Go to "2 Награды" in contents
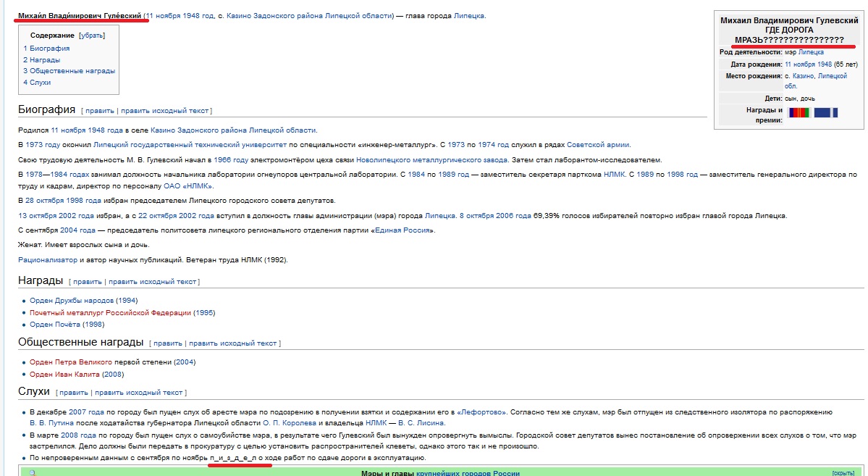This screenshot has width=868, height=476. pos(41,60)
